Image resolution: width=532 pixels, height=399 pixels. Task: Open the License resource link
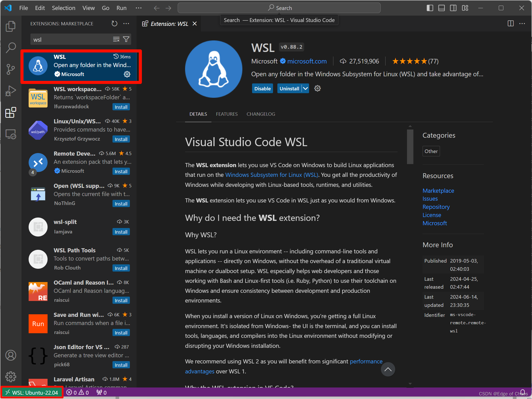(432, 215)
